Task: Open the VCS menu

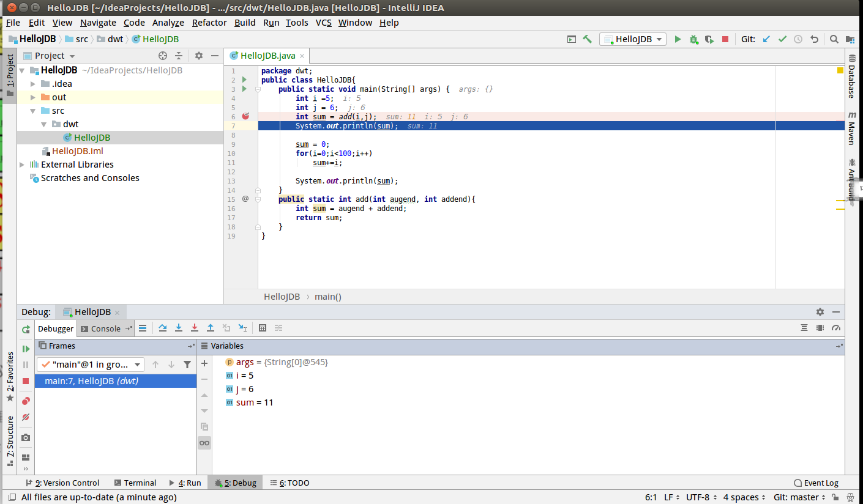Action: pyautogui.click(x=323, y=23)
